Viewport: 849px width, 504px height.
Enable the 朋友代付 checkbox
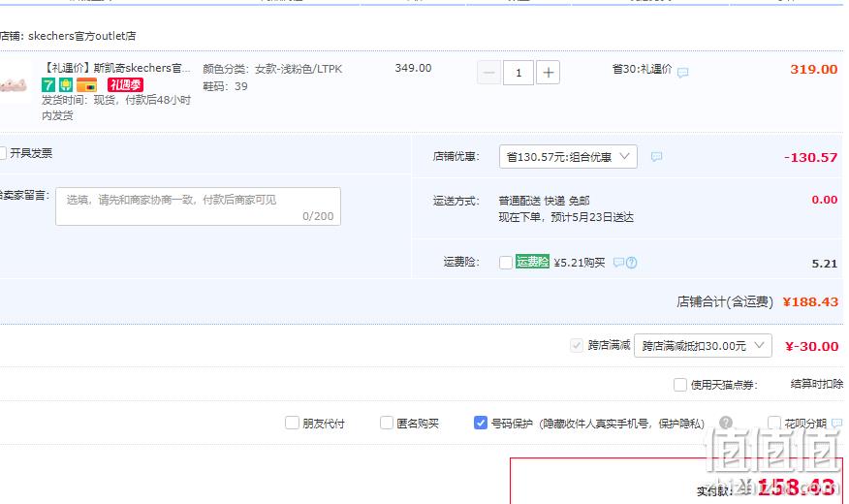(x=292, y=423)
